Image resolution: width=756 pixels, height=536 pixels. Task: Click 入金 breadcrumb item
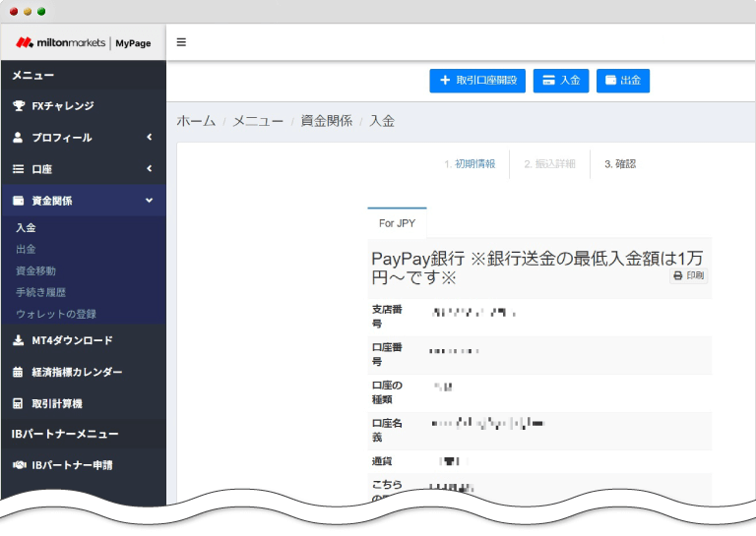(x=382, y=121)
